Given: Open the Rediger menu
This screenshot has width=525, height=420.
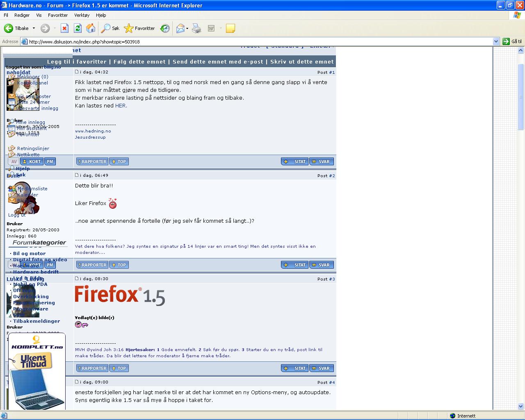Looking at the screenshot, I should click(x=22, y=15).
